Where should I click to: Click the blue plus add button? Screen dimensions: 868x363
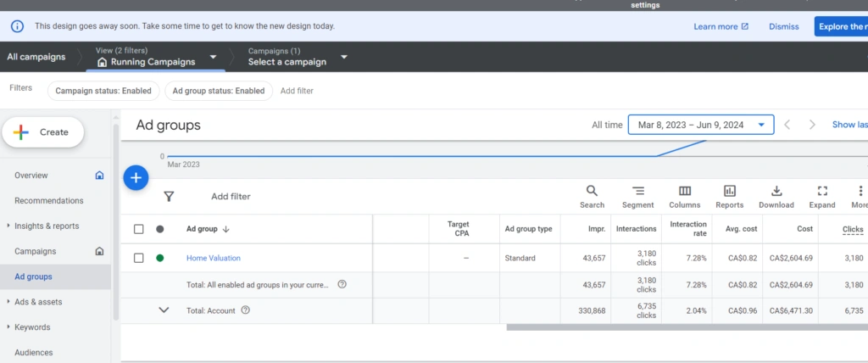136,178
